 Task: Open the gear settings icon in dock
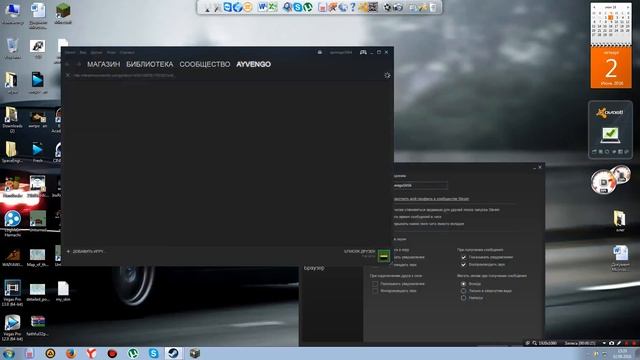pos(387,7)
